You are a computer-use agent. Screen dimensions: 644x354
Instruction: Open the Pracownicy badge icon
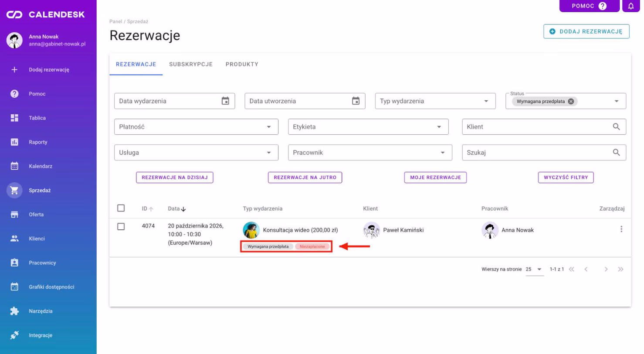14,263
